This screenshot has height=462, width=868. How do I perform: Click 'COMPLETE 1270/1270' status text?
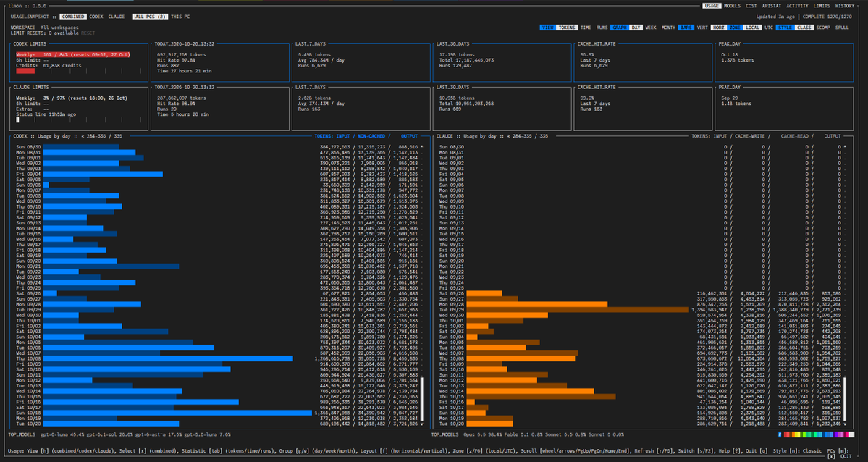[828, 17]
